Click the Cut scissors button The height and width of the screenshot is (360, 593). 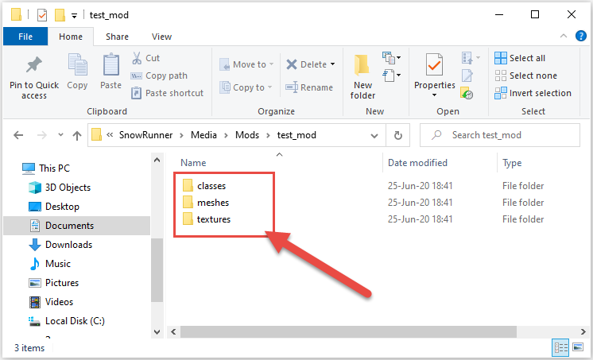pyautogui.click(x=146, y=58)
